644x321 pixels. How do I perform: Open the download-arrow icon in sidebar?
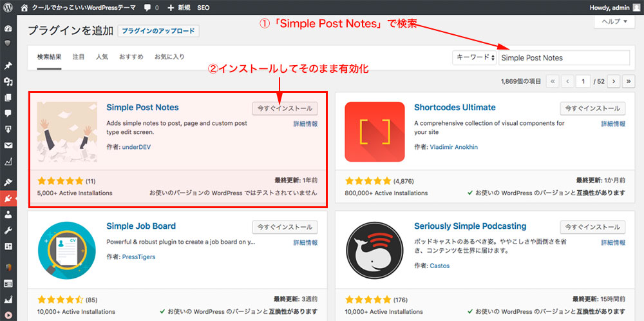point(8,129)
